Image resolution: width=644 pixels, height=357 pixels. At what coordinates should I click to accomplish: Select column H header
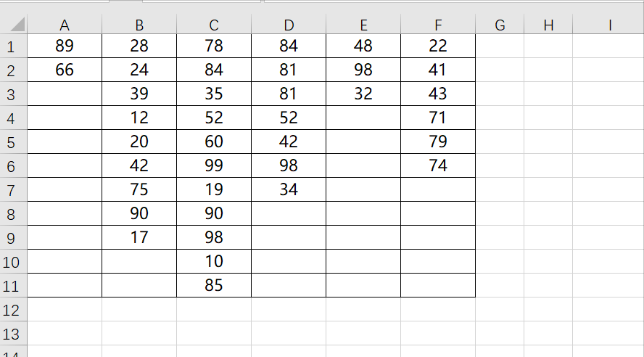pyautogui.click(x=548, y=25)
